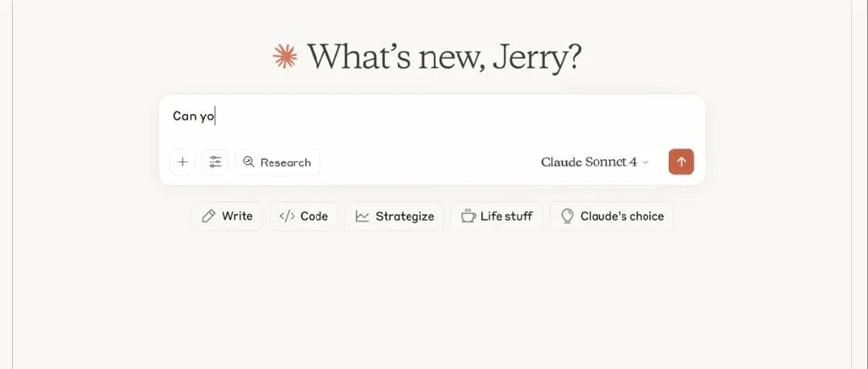Click the orange Claude starburst logo

pyautogui.click(x=285, y=56)
